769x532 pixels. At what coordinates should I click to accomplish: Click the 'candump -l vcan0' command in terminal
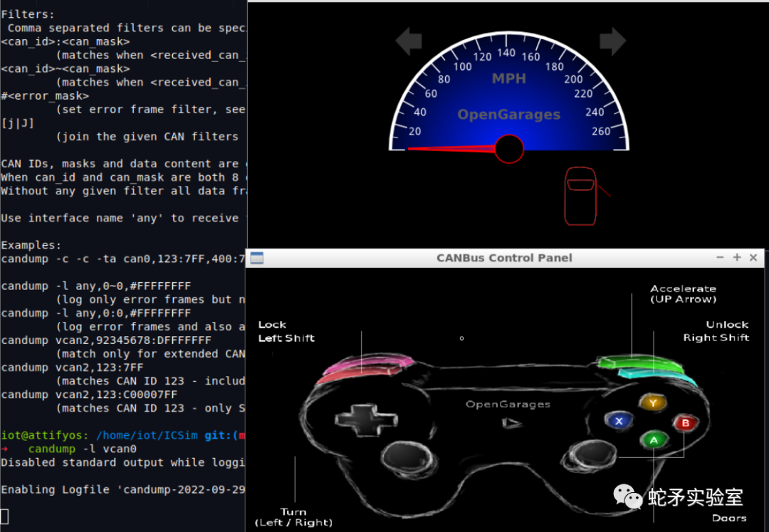pyautogui.click(x=83, y=449)
